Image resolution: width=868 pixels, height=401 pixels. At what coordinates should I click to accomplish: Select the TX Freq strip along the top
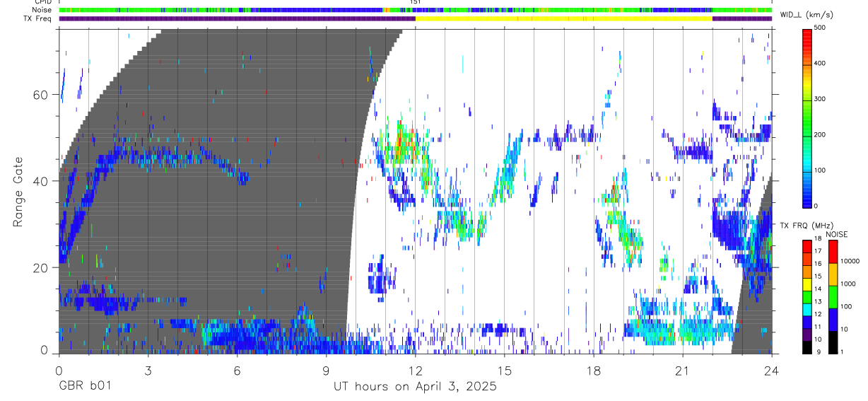pos(416,18)
